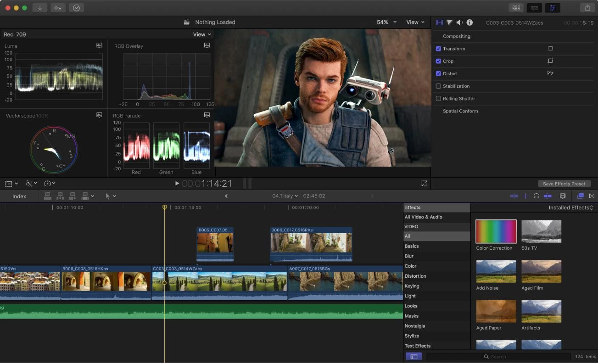The height and width of the screenshot is (364, 598).
Task: Open the viewer View dropdown
Action: tap(415, 22)
